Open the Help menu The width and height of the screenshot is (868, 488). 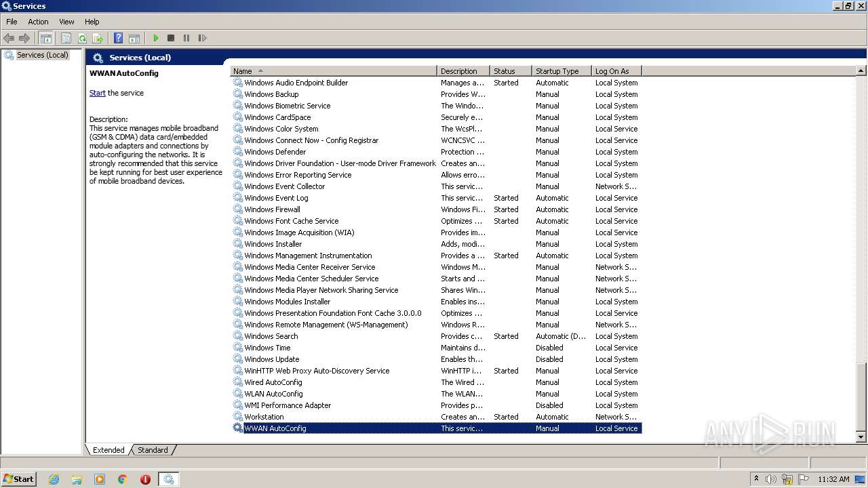[x=92, y=22]
